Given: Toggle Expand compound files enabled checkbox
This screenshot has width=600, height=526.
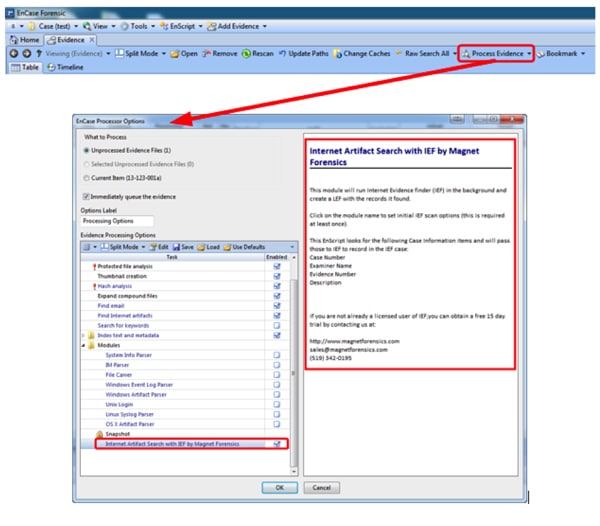Looking at the screenshot, I should [x=277, y=296].
